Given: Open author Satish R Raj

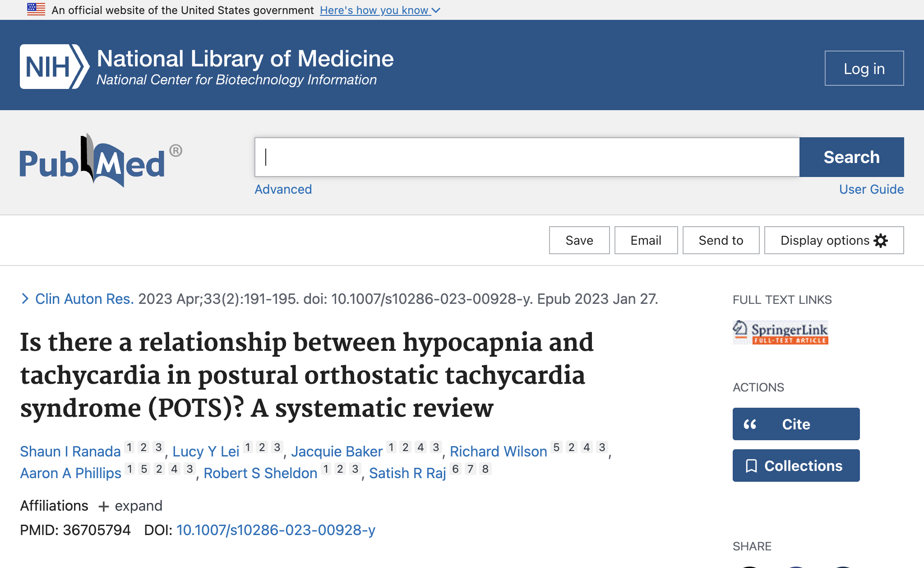Looking at the screenshot, I should tap(407, 473).
